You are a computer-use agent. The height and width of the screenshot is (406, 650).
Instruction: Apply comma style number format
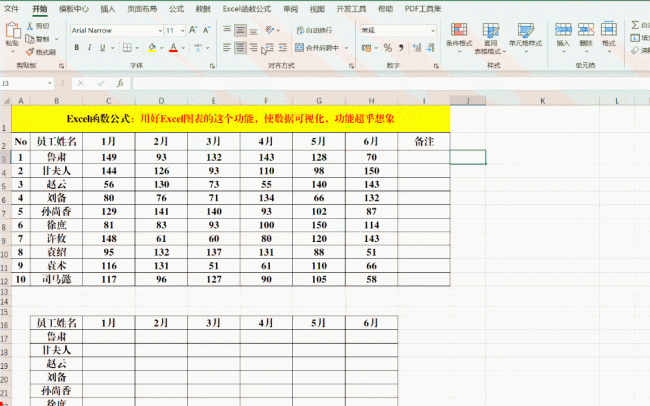click(401, 48)
